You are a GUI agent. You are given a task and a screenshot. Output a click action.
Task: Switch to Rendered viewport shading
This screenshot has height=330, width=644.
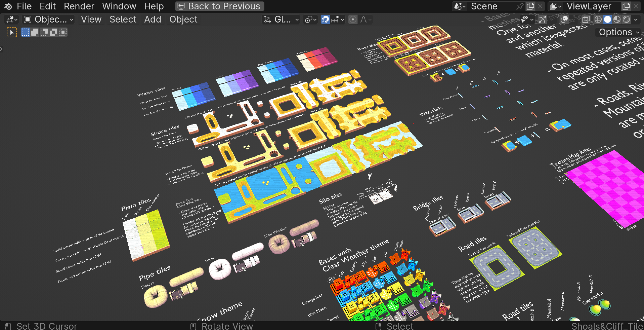pos(626,20)
